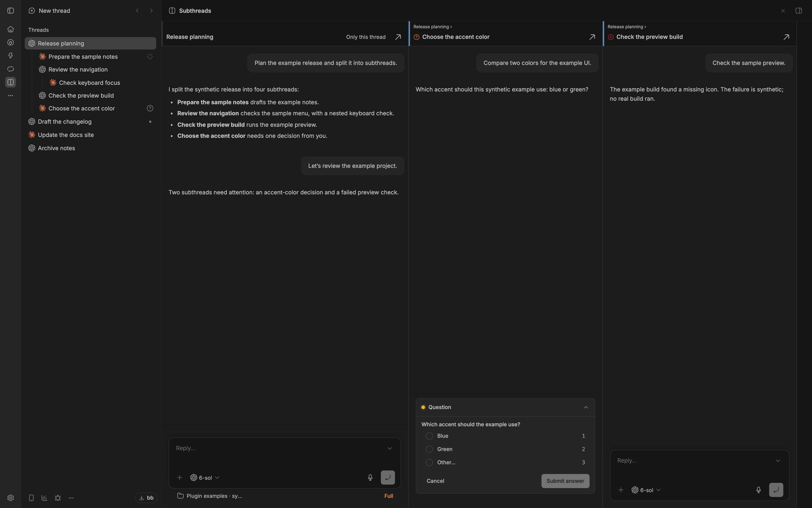Click plus attach in Check preview reply box
The height and width of the screenshot is (508, 812).
coord(621,490)
